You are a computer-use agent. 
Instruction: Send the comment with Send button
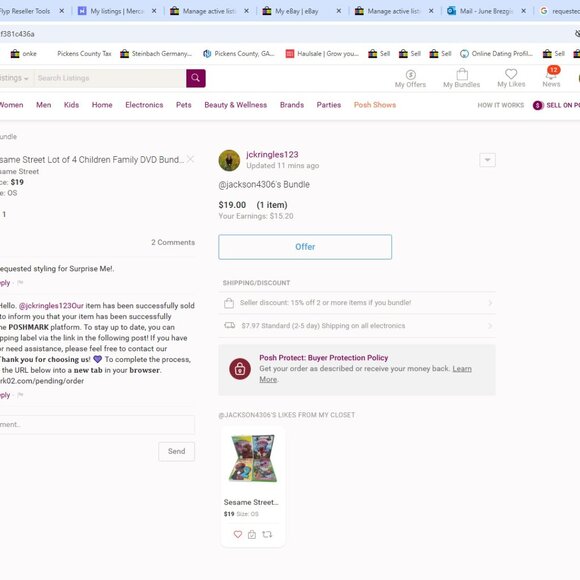coord(176,451)
